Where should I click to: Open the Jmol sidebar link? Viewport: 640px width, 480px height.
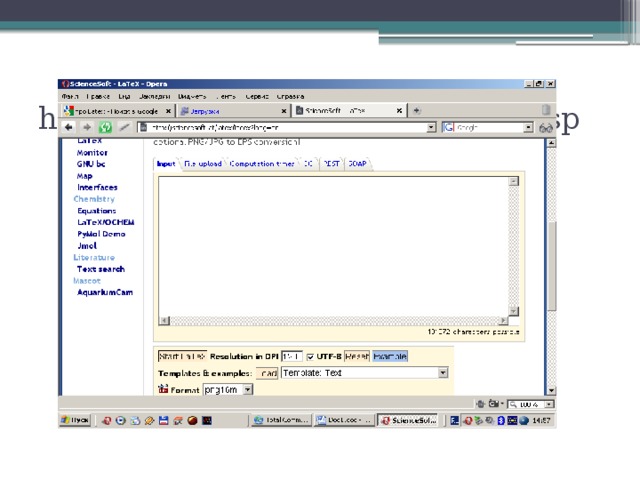click(x=87, y=246)
